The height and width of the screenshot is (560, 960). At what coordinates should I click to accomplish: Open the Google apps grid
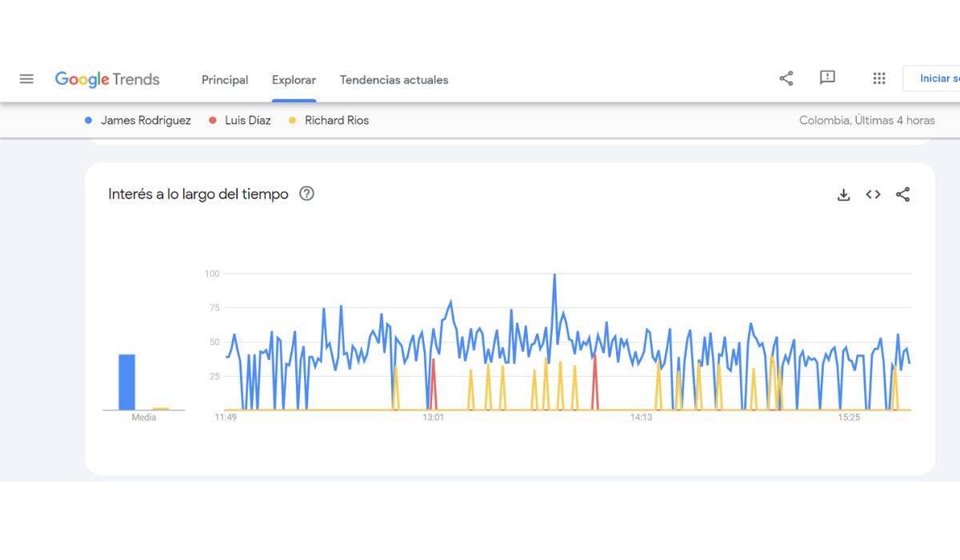(x=878, y=78)
